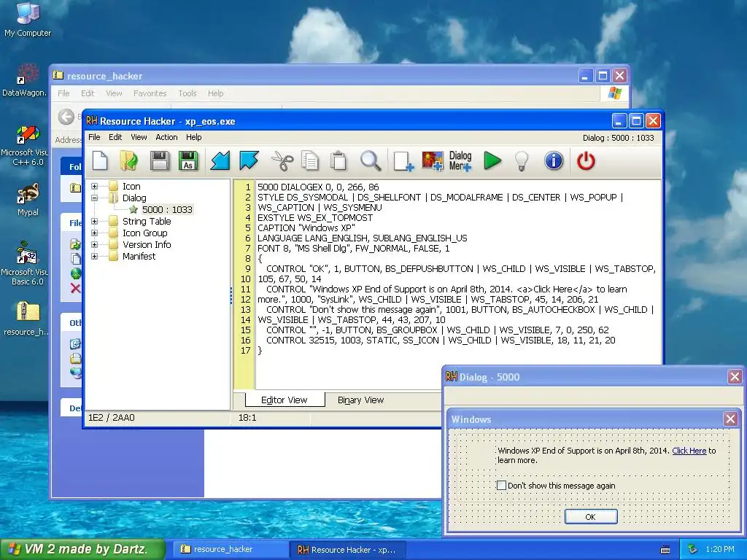Expand the Manifest folder
Image resolution: width=747 pixels, height=560 pixels.
[x=94, y=256]
